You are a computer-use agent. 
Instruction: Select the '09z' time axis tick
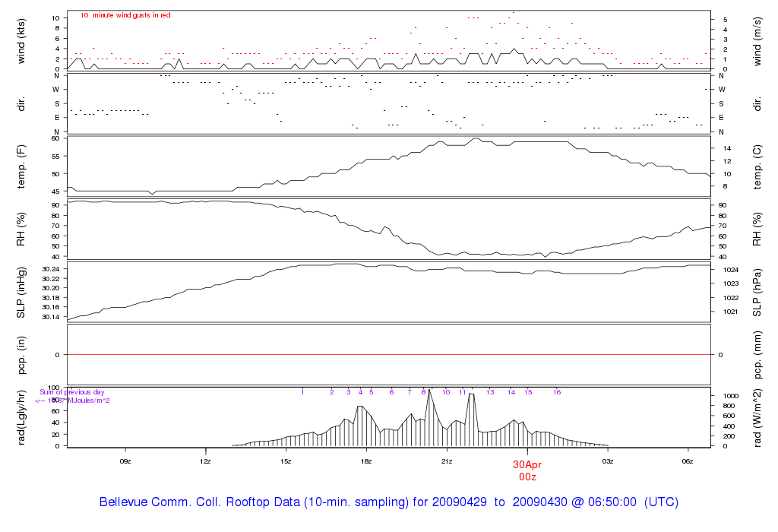(x=125, y=461)
